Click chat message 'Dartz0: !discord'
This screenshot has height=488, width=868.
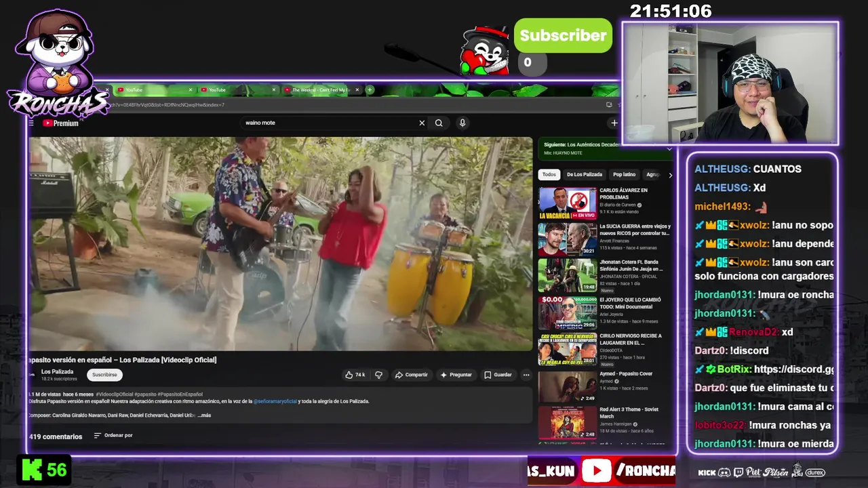click(732, 350)
